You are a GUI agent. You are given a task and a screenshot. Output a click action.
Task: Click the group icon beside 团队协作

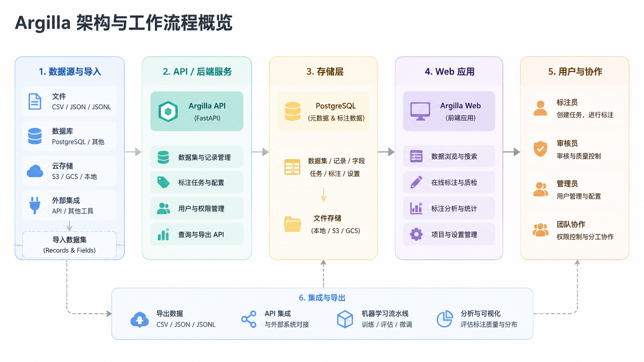[541, 230]
